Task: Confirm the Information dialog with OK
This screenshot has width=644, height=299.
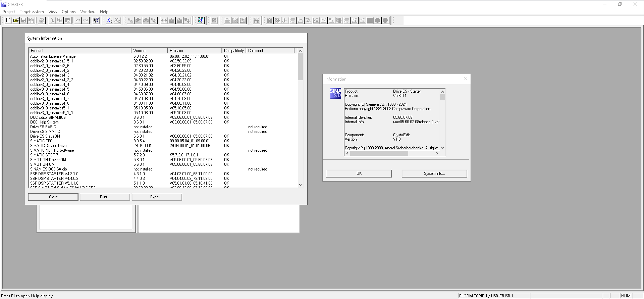Action: click(x=359, y=173)
